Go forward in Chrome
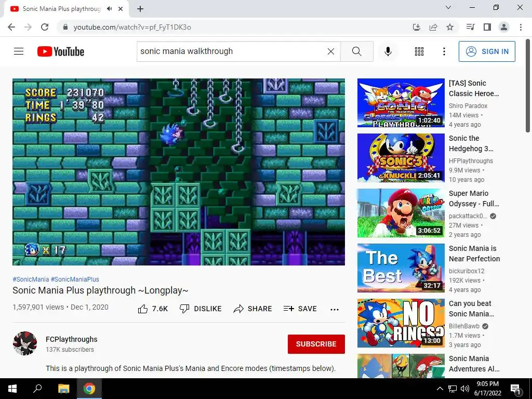This screenshot has height=399, width=532. click(x=28, y=27)
